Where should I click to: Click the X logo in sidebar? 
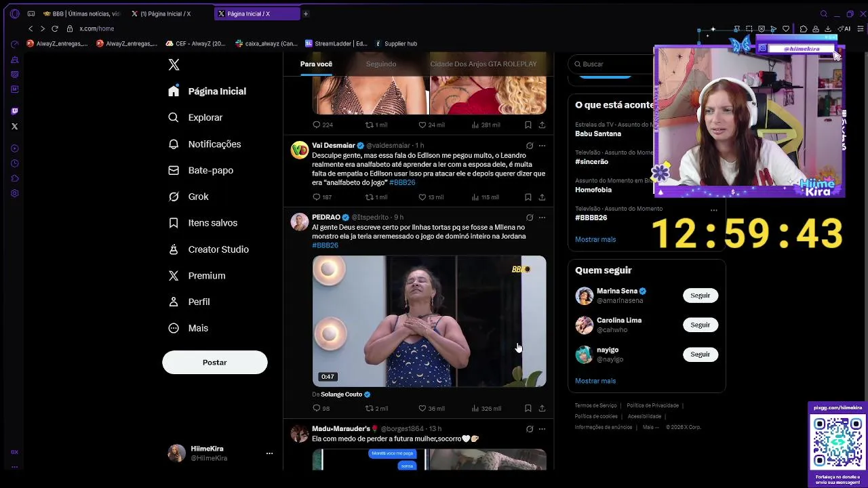tap(174, 64)
